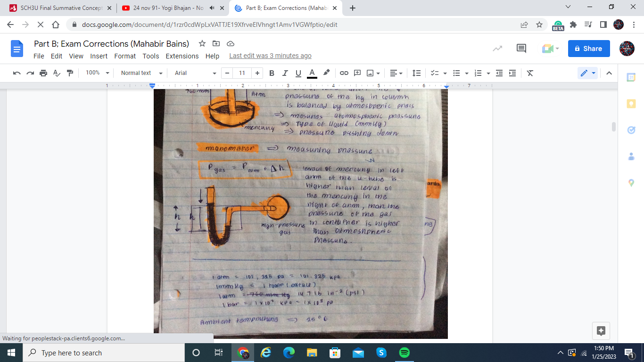This screenshot has height=362, width=644.
Task: Click the Explore button at bottom right
Action: 601,330
